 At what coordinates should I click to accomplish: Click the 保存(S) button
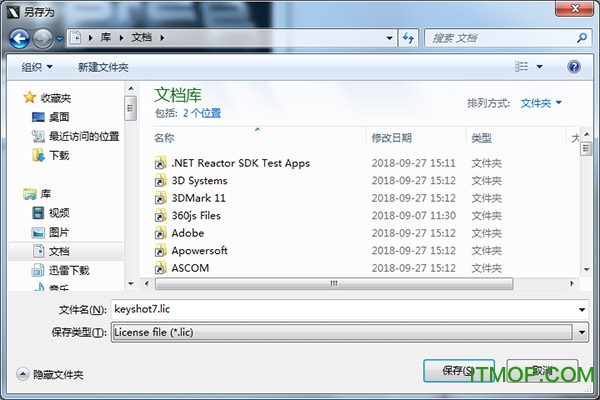pos(458,370)
